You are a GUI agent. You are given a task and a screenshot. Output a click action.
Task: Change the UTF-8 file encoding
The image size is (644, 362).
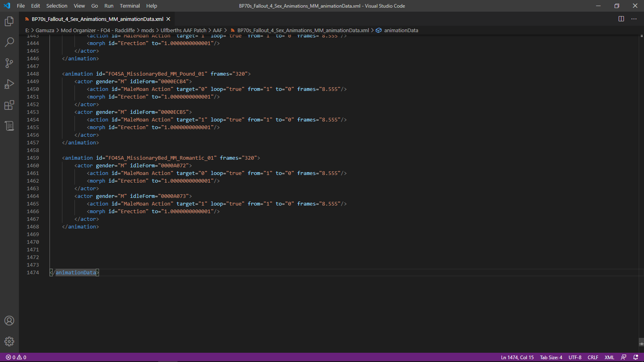coord(575,357)
